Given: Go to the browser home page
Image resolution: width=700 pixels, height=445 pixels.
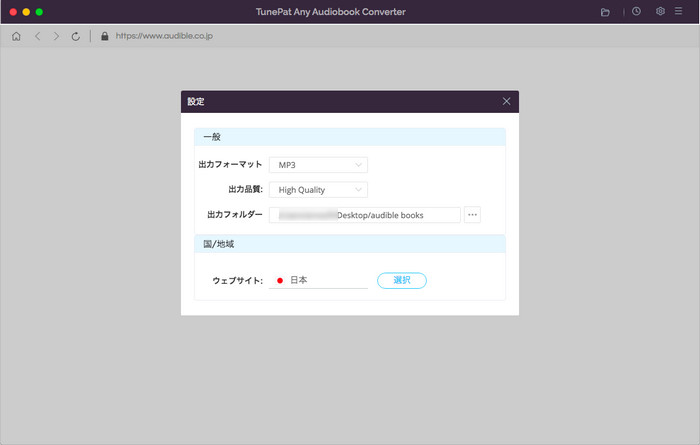Looking at the screenshot, I should [x=16, y=36].
